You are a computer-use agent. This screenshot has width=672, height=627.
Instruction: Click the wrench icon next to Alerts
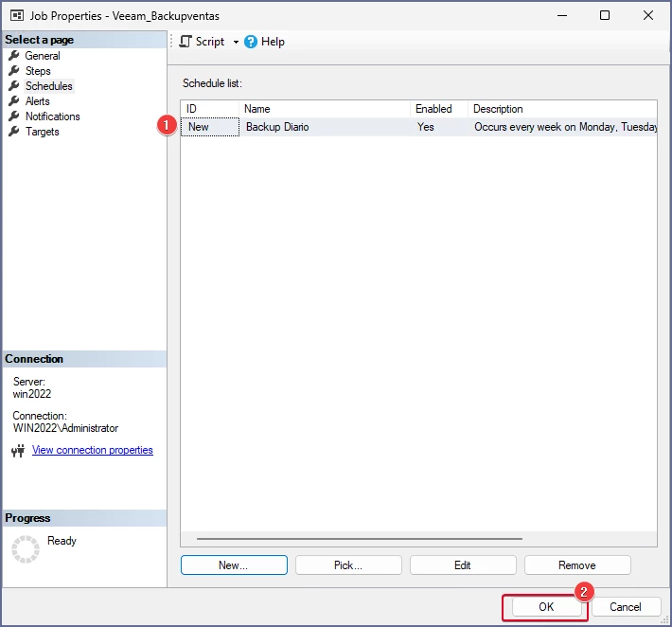(x=14, y=100)
